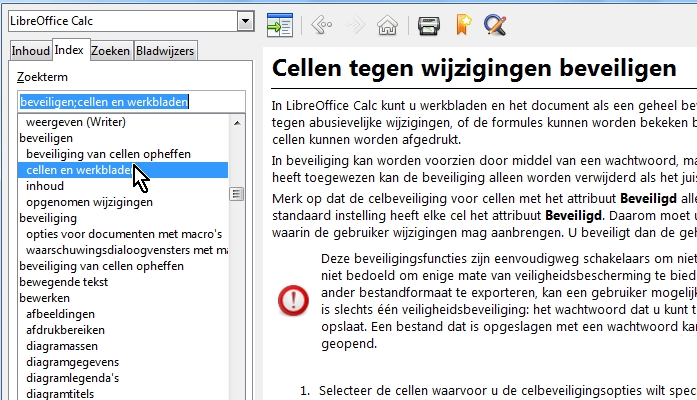The image size is (697, 400).
Task: Toggle the navigation pane icon
Action: coord(280,25)
